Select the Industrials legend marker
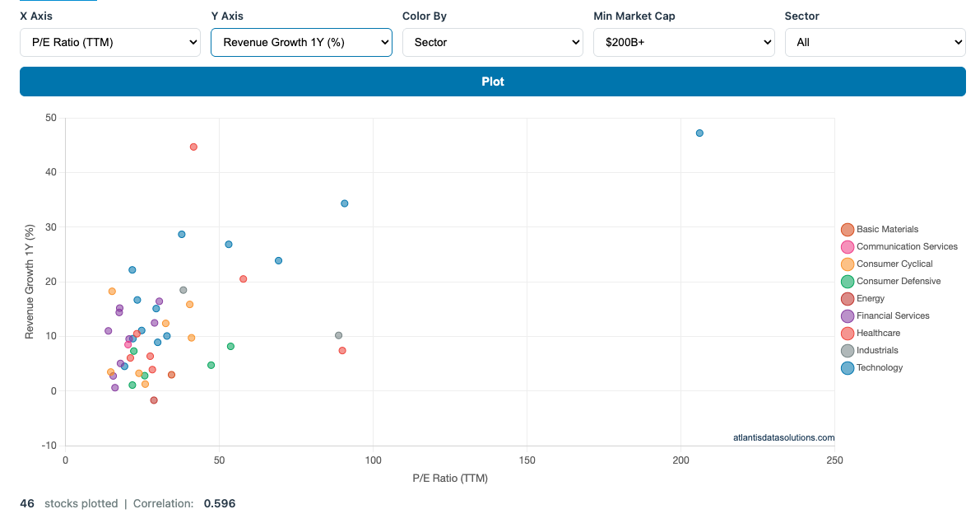980x523 pixels. 845,350
